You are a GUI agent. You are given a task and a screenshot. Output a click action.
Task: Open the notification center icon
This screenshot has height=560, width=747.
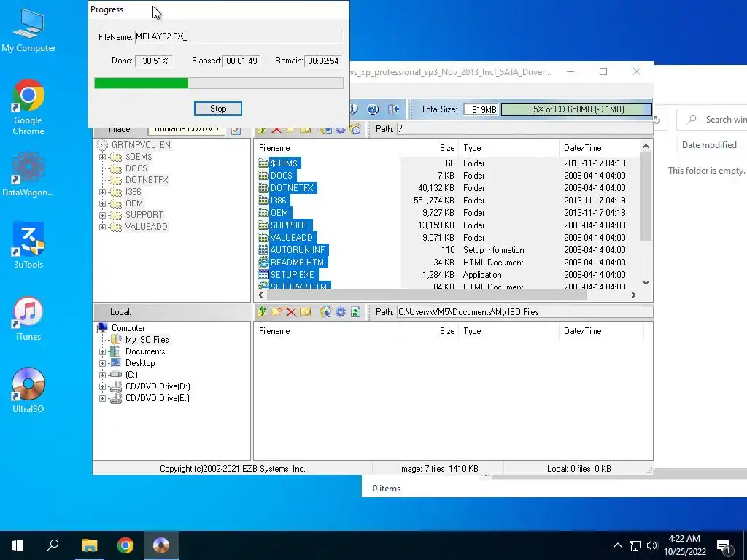[x=724, y=545]
